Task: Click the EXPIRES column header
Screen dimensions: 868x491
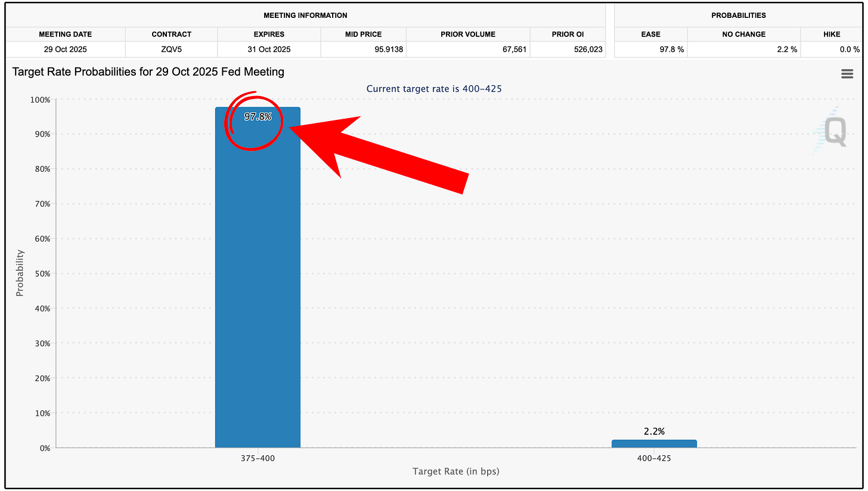Action: pos(269,34)
